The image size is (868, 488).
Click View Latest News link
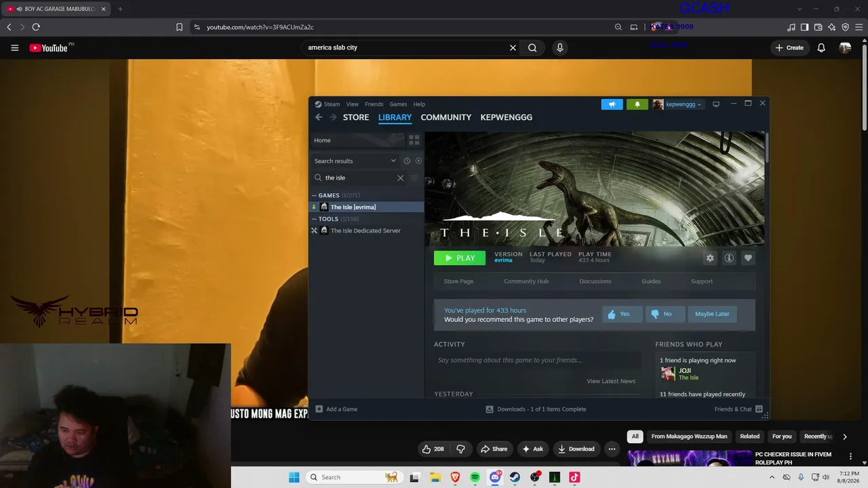(x=611, y=381)
